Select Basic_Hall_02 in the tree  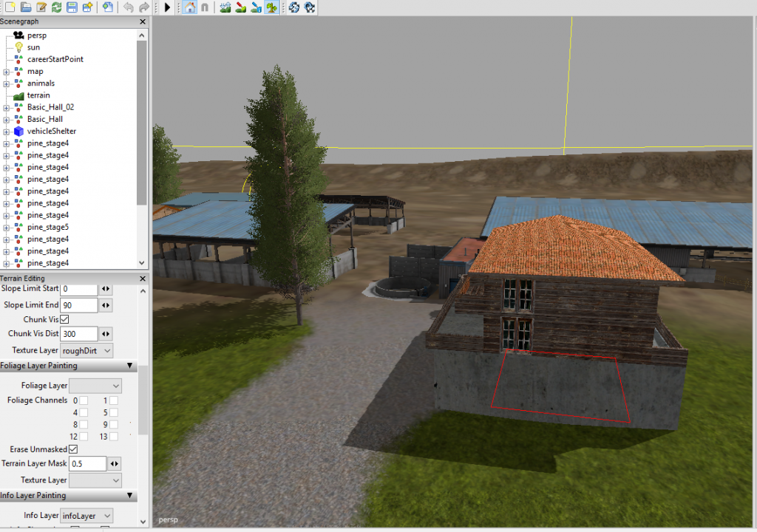click(51, 107)
